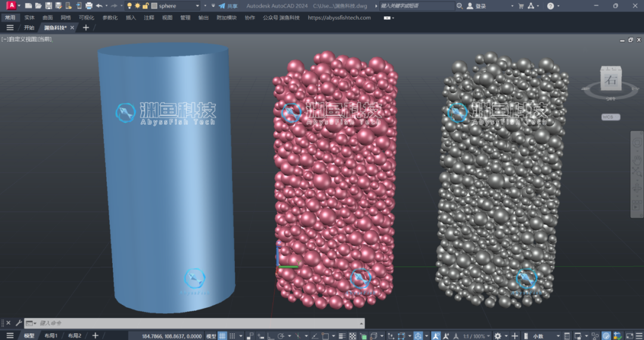Click the New drawing icon

[29, 6]
